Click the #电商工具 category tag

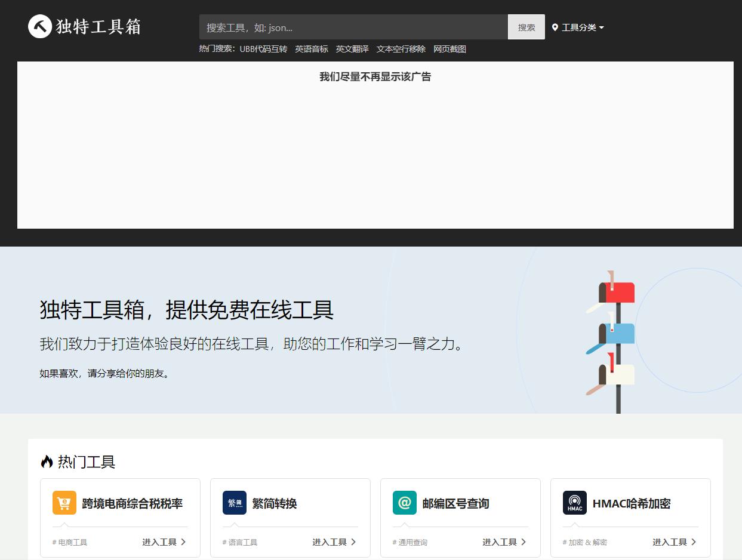click(72, 542)
